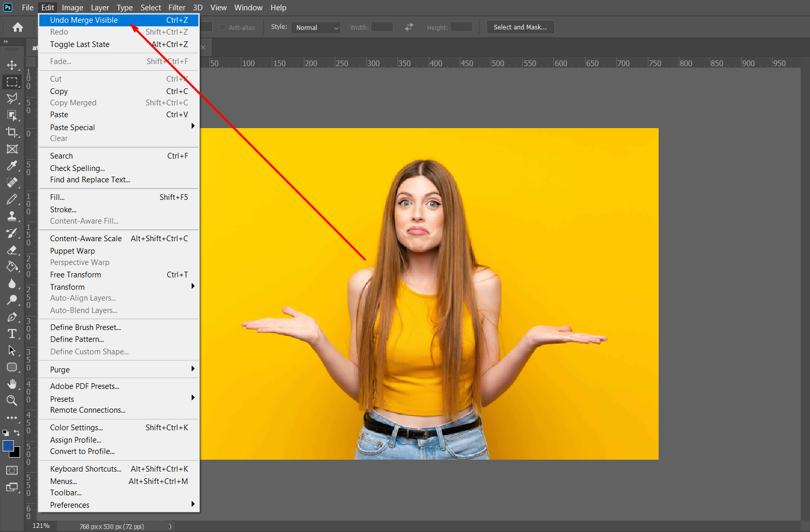
Task: Select the Move tool
Action: 12,65
